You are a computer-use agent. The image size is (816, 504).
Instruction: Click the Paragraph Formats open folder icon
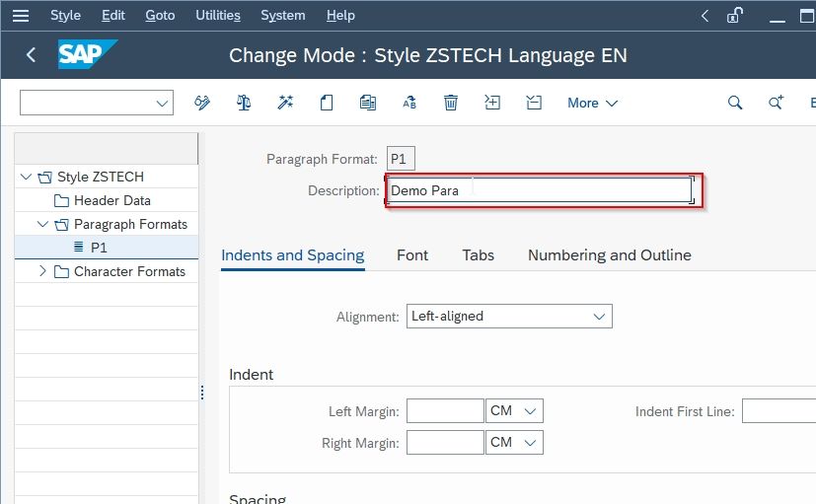click(x=61, y=225)
